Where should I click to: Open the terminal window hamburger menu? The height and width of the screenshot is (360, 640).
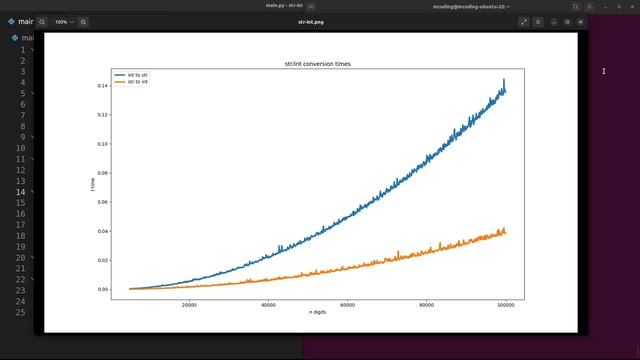[589, 7]
